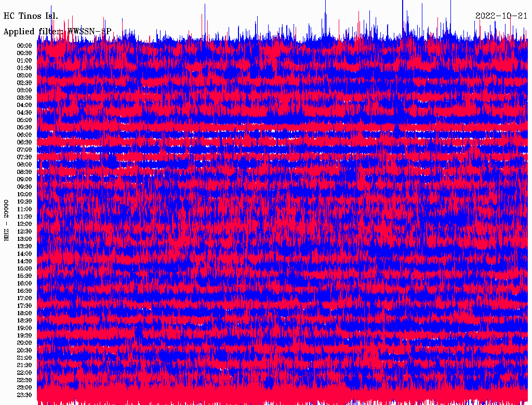The width and height of the screenshot is (532, 405).
Task: Click the station title HC Tinos Isl.
Action: (x=31, y=16)
